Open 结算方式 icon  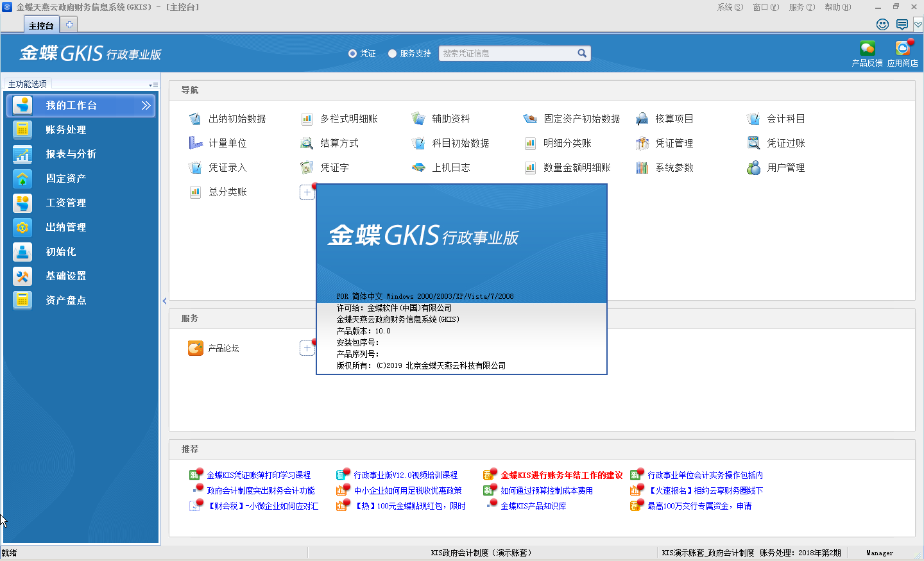[307, 143]
